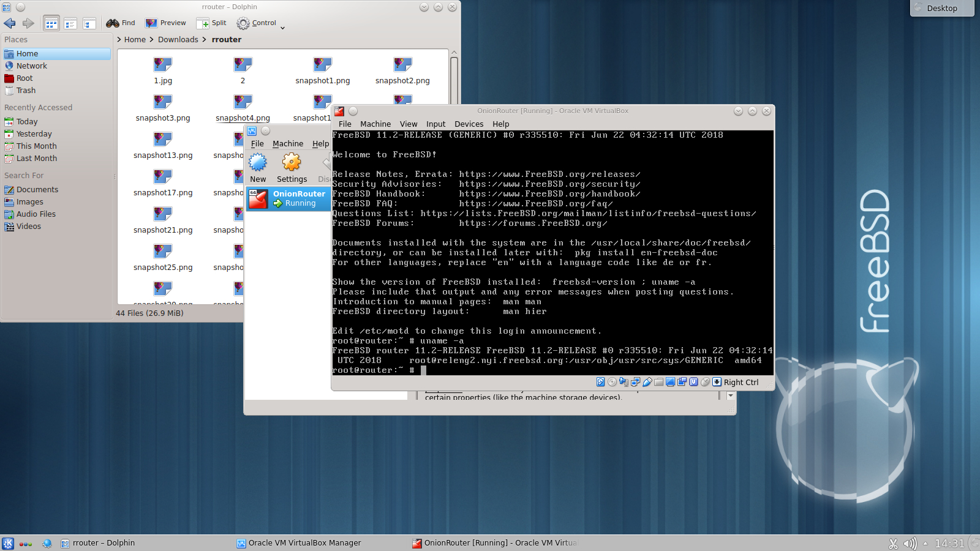Click optical drive icon in VM status bar
This screenshot has width=980, height=551.
(x=612, y=382)
